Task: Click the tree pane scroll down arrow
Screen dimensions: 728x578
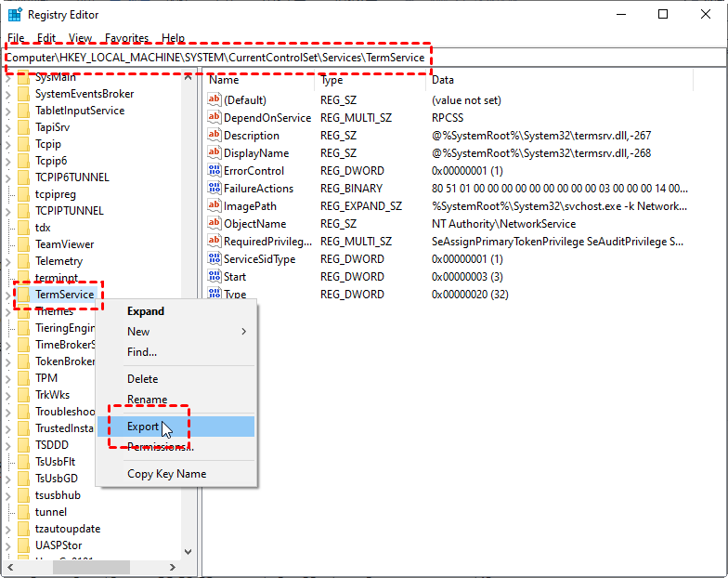Action: (x=188, y=551)
